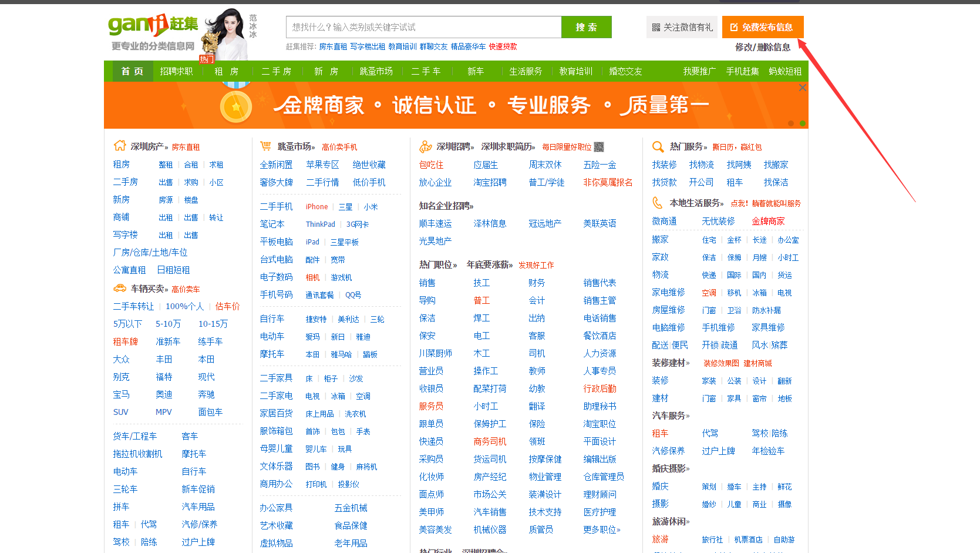Image resolution: width=980 pixels, height=553 pixels.
Task: Click the 全新闲置 link
Action: tap(276, 165)
